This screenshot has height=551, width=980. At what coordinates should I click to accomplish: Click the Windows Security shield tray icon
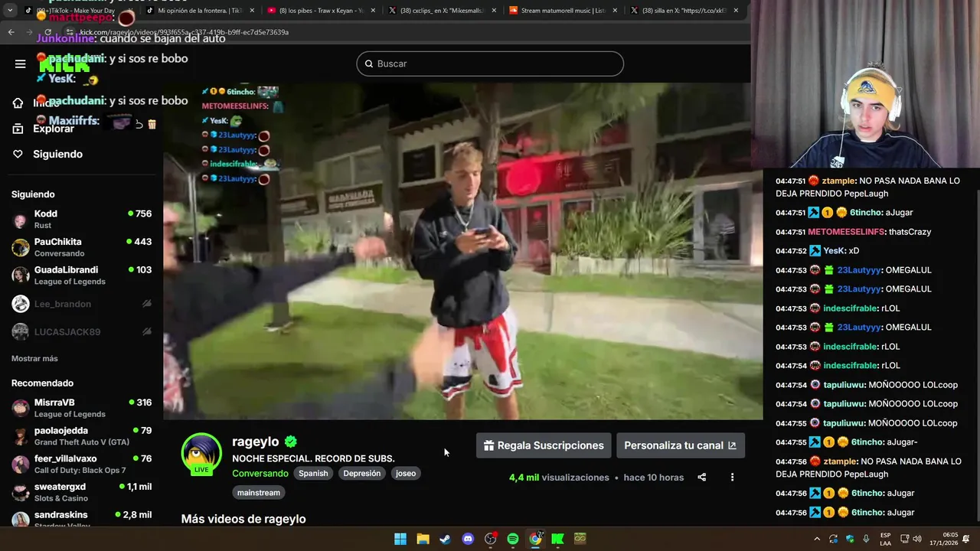click(850, 539)
